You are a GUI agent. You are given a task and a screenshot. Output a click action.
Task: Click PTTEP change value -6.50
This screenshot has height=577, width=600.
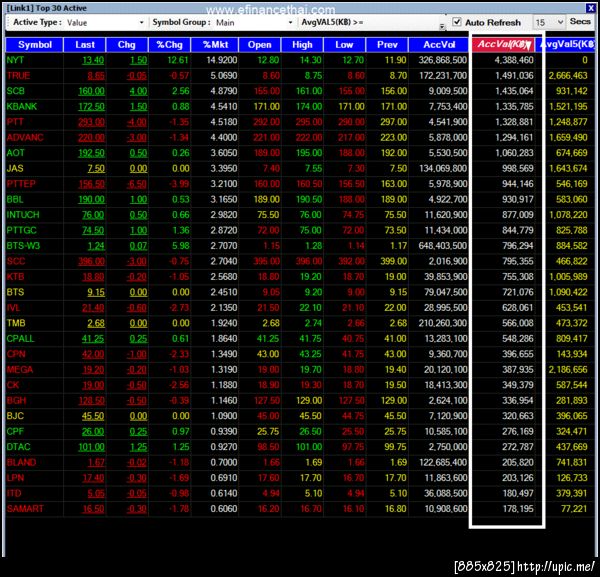tap(137, 184)
